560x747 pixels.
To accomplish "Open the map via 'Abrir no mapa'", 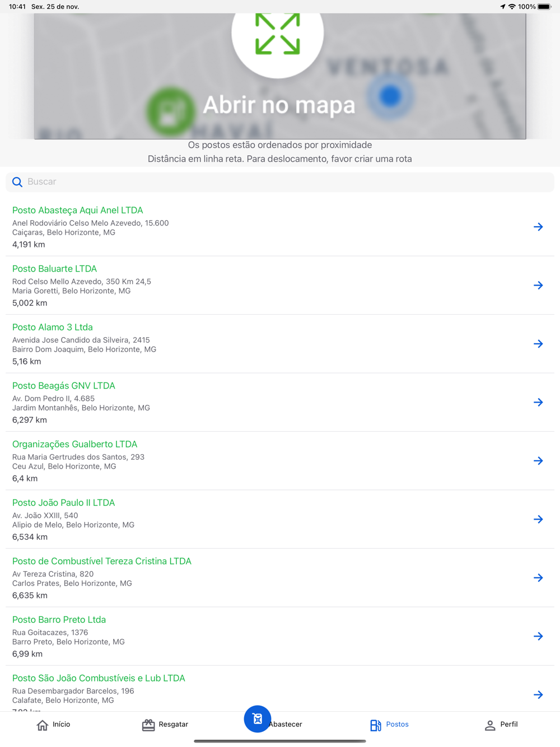I will (x=279, y=105).
